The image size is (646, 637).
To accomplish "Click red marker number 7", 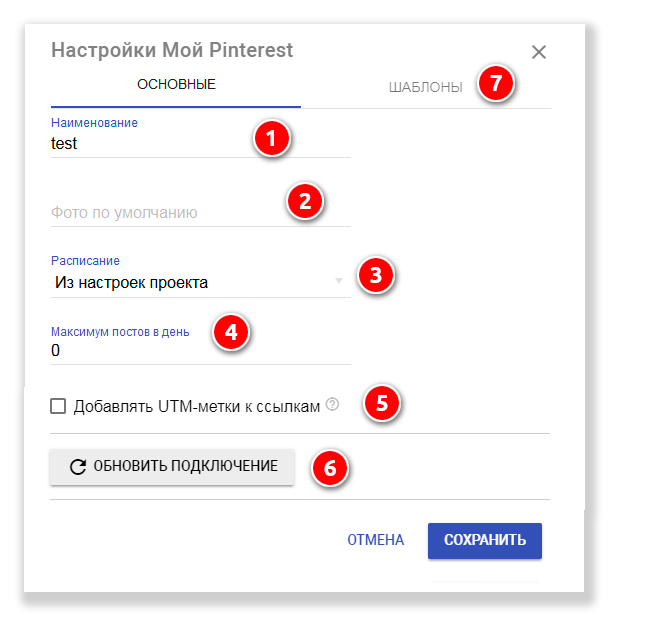I will coord(495,83).
